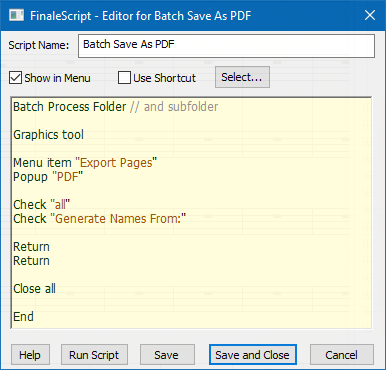Image resolution: width=386 pixels, height=370 pixels.
Task: Click the Save button
Action: coord(167,355)
